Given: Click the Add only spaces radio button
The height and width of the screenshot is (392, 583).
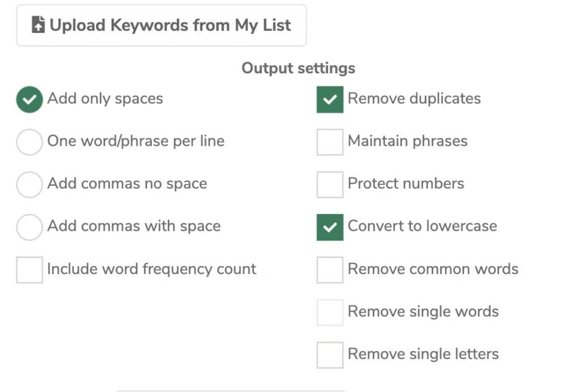Looking at the screenshot, I should (x=29, y=99).
